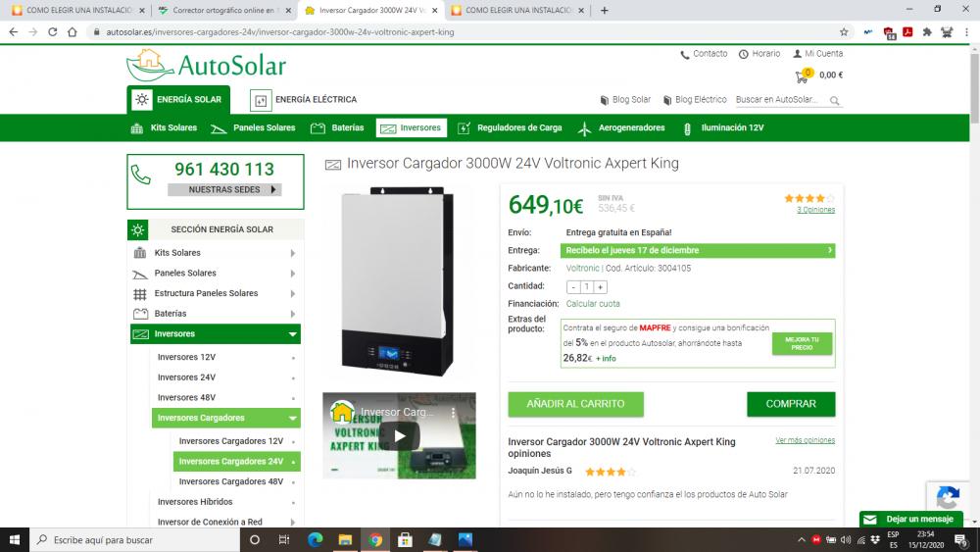Open Chrome three-dot menu

966,32
